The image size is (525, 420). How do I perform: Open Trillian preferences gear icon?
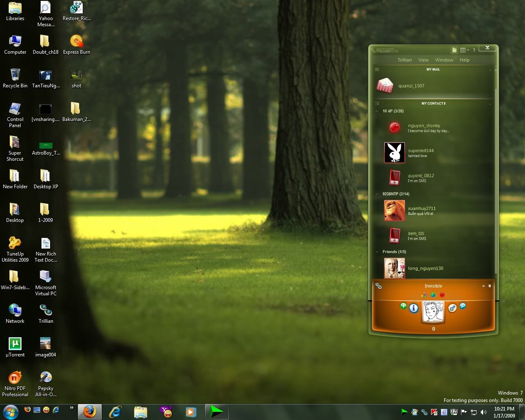click(452, 308)
